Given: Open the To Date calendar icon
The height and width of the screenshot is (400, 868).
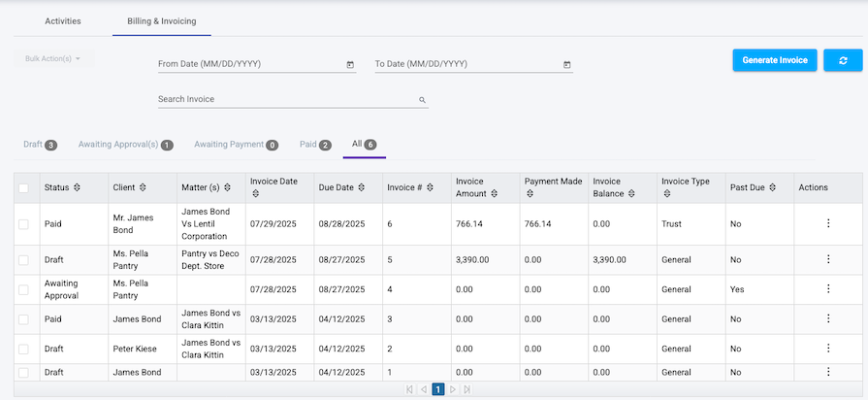Looking at the screenshot, I should 566,65.
